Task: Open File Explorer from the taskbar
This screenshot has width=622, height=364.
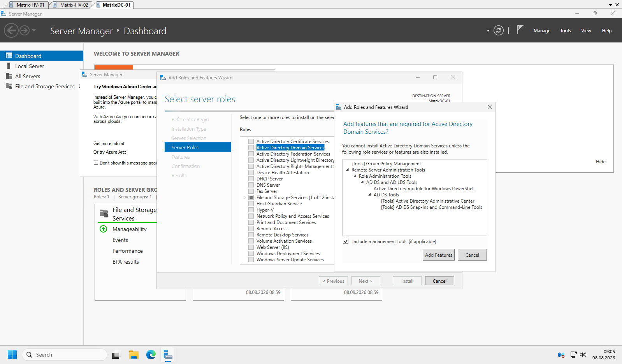Action: coord(134,355)
